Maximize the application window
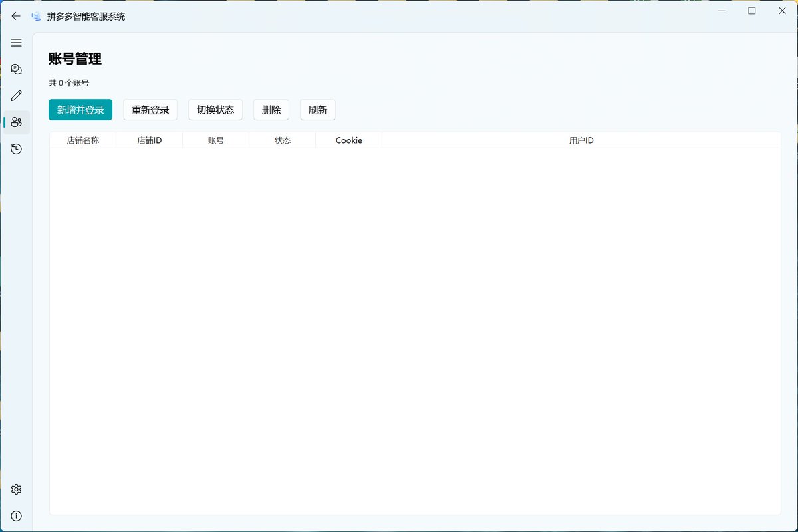The height and width of the screenshot is (532, 798). click(752, 11)
